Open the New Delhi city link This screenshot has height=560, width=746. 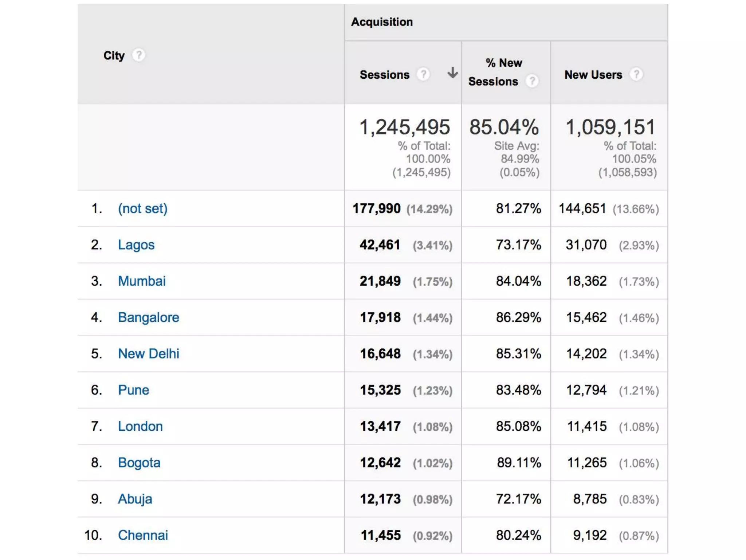click(x=148, y=354)
